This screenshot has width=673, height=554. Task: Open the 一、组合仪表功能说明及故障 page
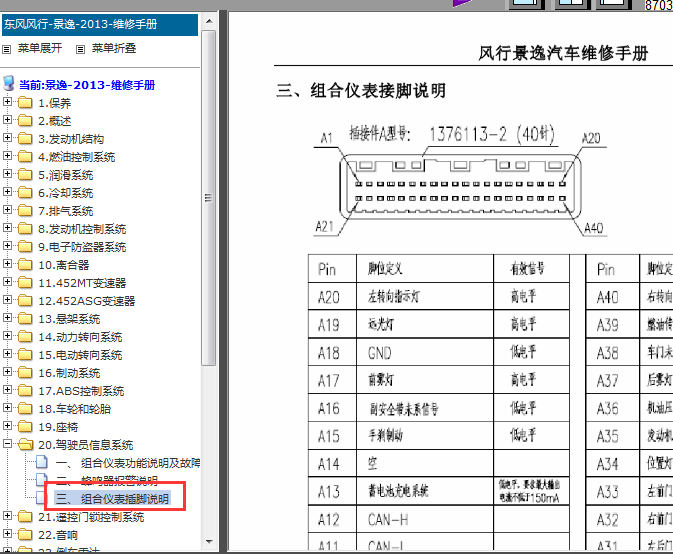coord(128,463)
